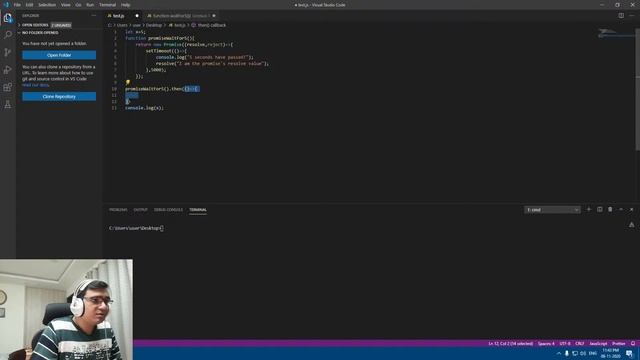
Task: Change language mode via JavaScript status entry
Action: coord(598,344)
